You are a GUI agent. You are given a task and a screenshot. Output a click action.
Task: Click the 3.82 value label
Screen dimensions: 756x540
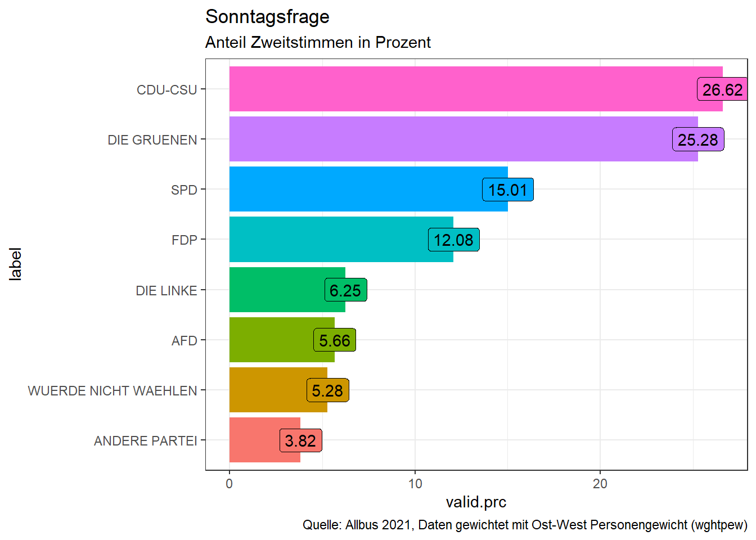click(300, 440)
